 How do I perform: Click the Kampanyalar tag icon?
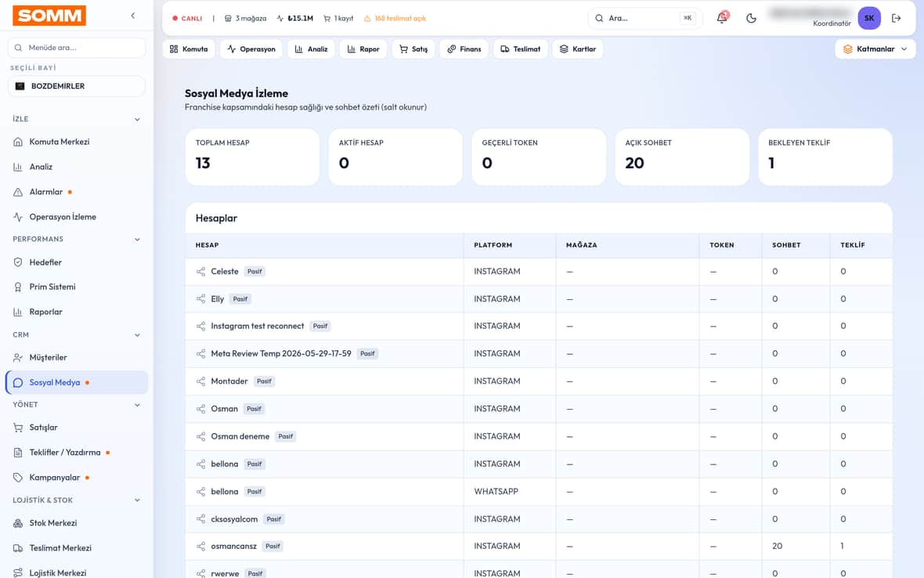click(18, 478)
